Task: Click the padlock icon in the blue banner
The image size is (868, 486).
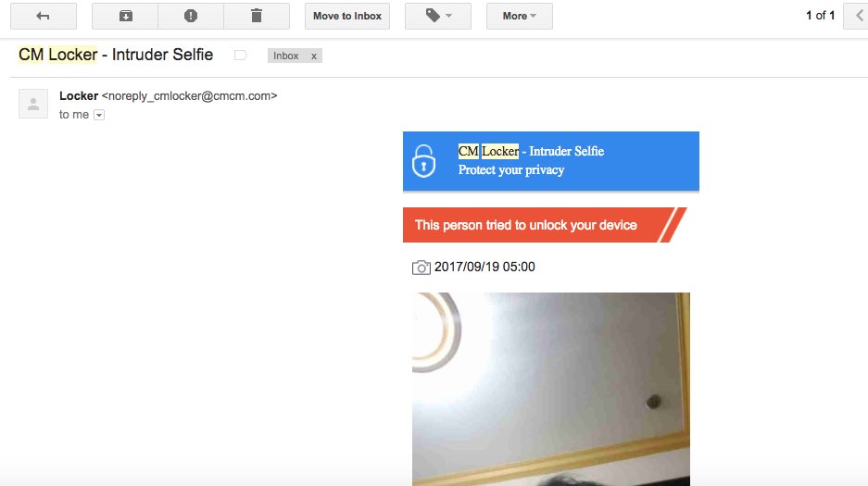Action: [x=423, y=161]
